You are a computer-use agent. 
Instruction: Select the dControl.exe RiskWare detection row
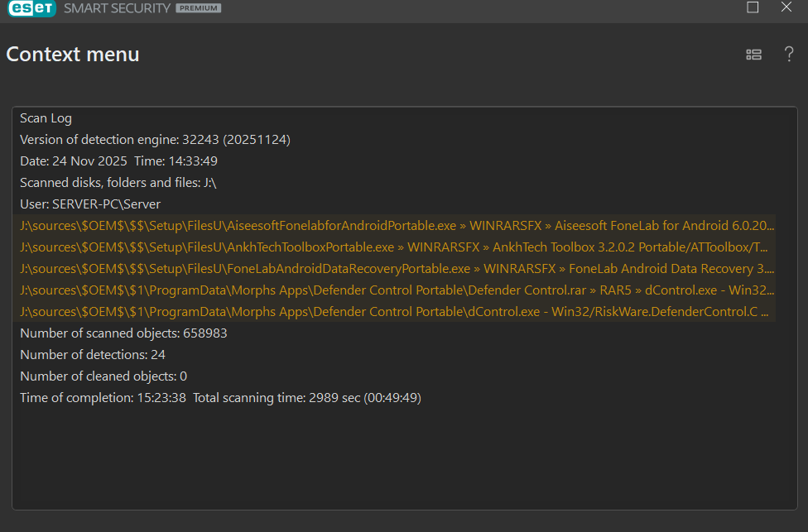394,312
